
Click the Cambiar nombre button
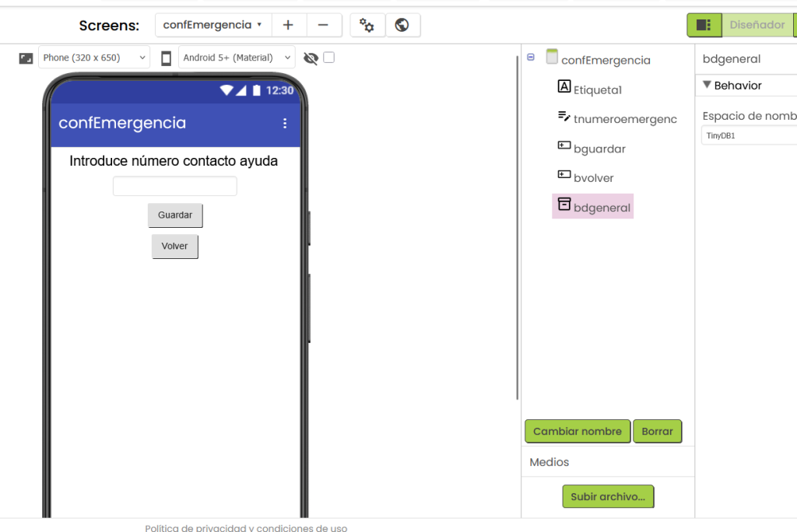[x=577, y=431]
